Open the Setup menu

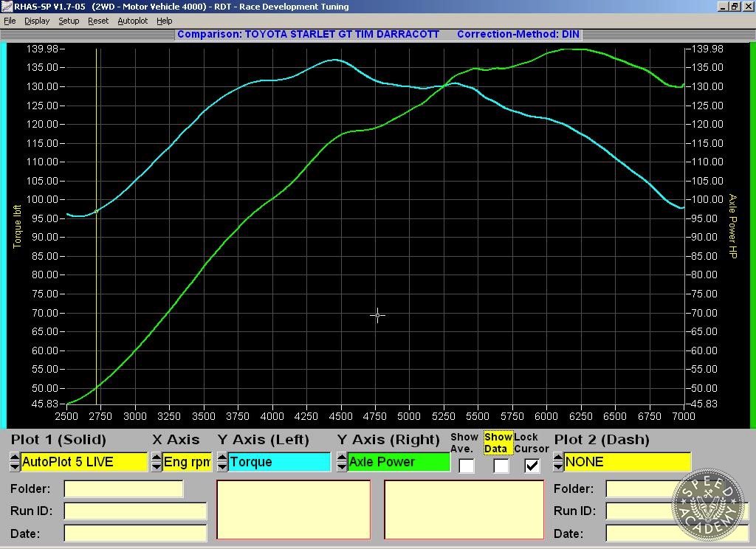click(69, 21)
